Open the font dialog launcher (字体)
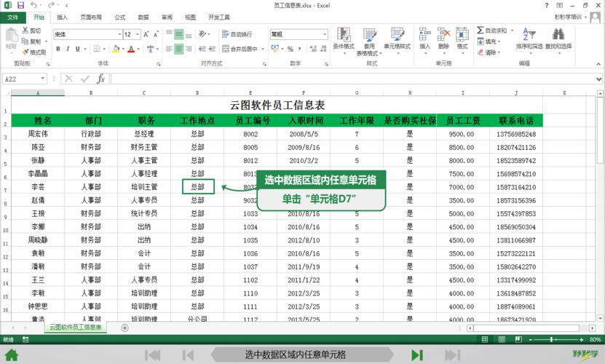 pyautogui.click(x=159, y=64)
